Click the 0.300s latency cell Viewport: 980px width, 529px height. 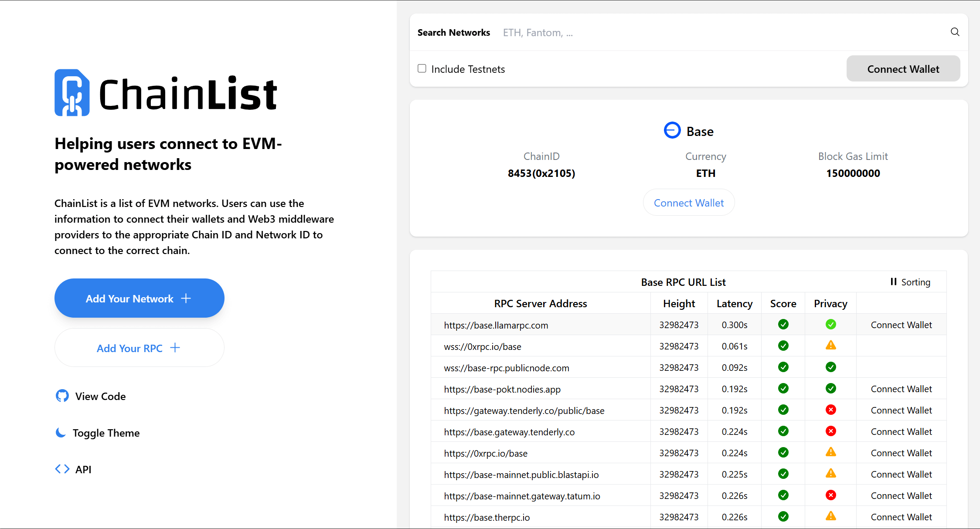click(x=734, y=325)
